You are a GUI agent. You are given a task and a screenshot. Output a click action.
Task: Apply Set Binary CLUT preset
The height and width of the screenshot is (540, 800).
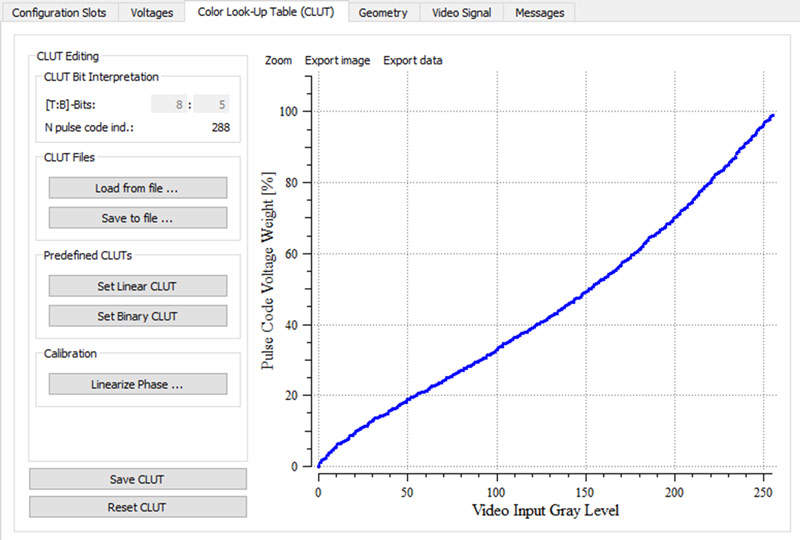pos(137,316)
